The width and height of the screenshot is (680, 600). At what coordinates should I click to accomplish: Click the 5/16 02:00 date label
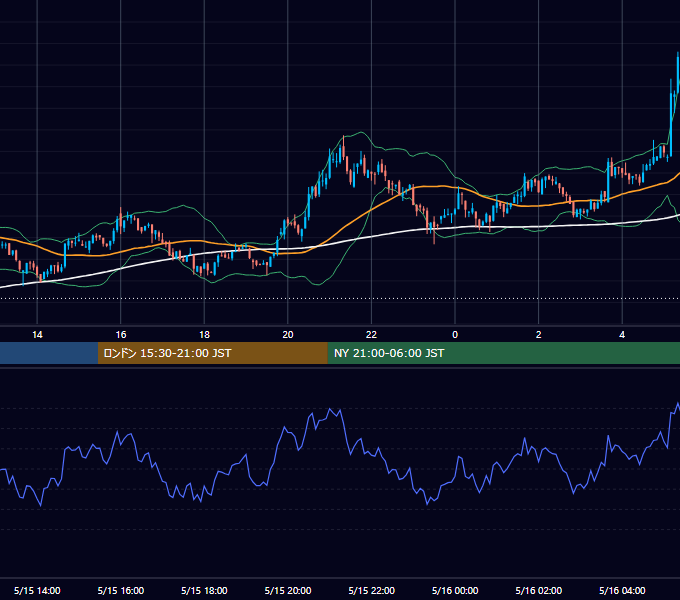pyautogui.click(x=539, y=590)
